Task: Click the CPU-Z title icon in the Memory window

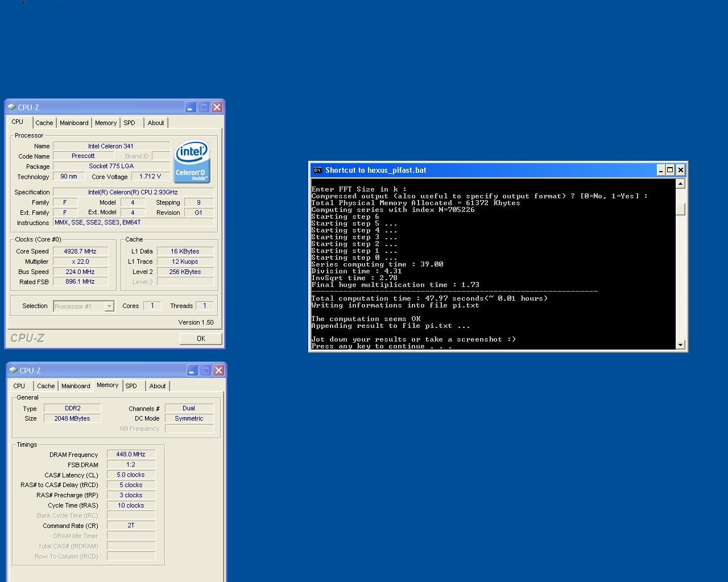Action: click(x=13, y=370)
